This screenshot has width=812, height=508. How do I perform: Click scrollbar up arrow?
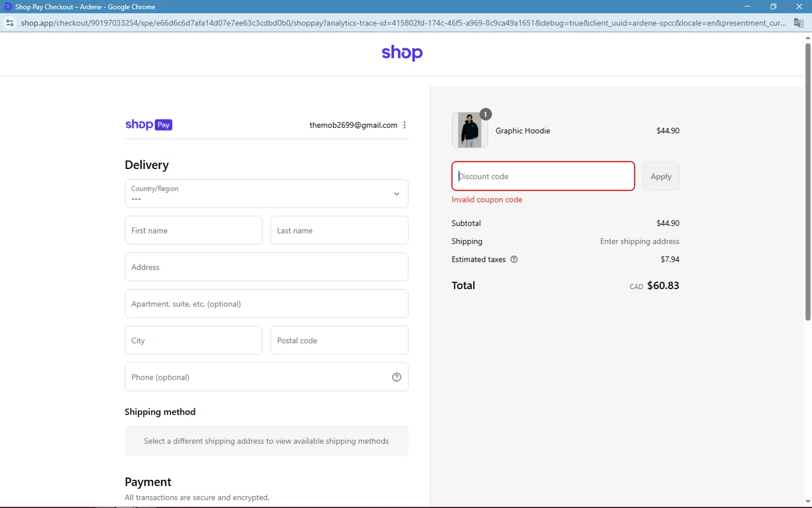[808, 38]
